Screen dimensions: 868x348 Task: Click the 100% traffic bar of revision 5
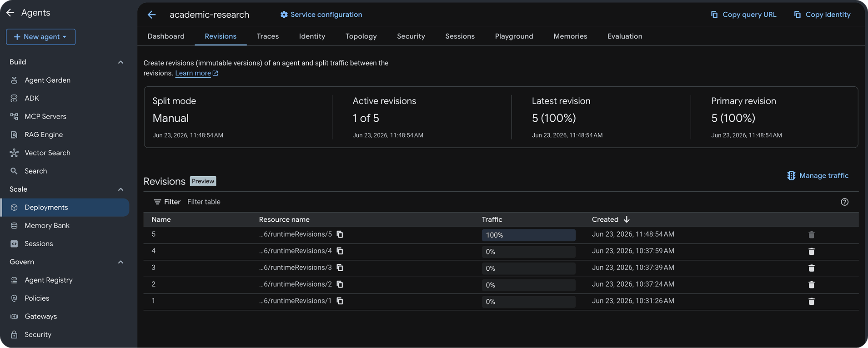pos(529,235)
